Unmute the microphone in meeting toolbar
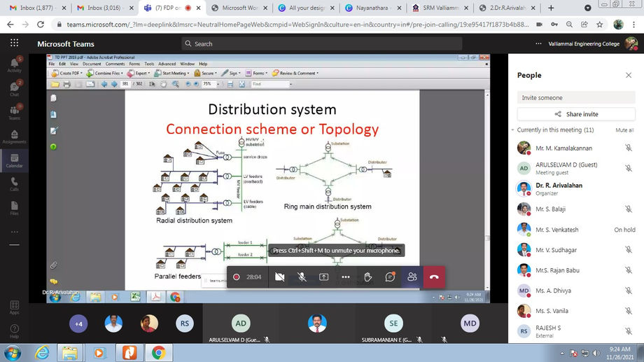Viewport: 644px width, 362px height. point(302,277)
